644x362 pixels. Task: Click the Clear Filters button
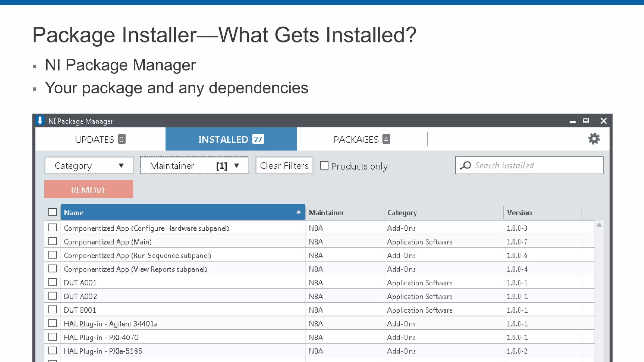284,166
